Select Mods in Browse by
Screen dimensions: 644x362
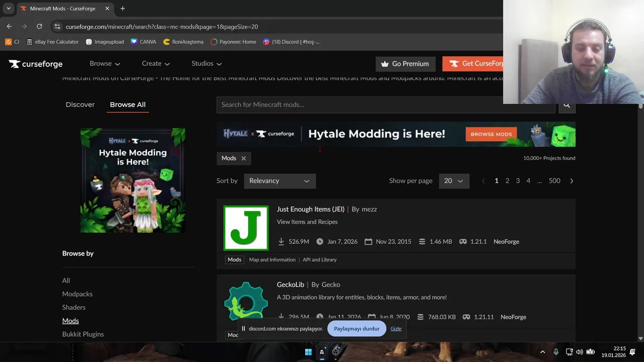[70, 321]
